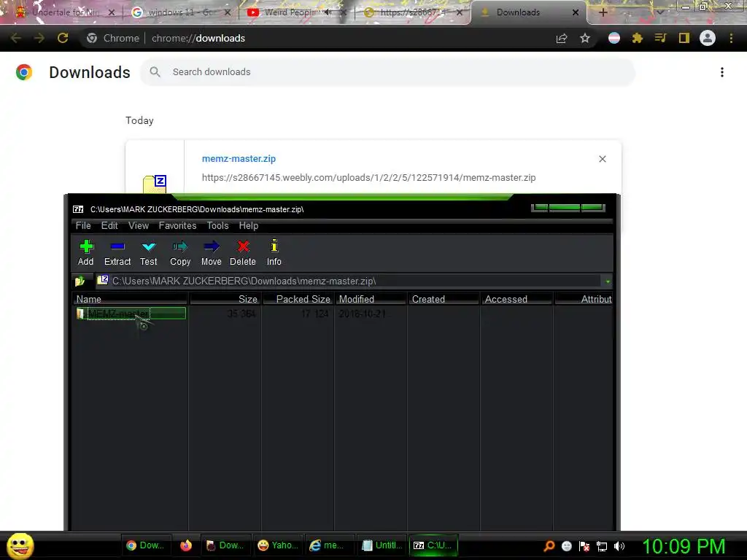Screen dimensions: 747x560
Task: Remove memz-master.zip from the downloads list
Action: click(x=602, y=159)
